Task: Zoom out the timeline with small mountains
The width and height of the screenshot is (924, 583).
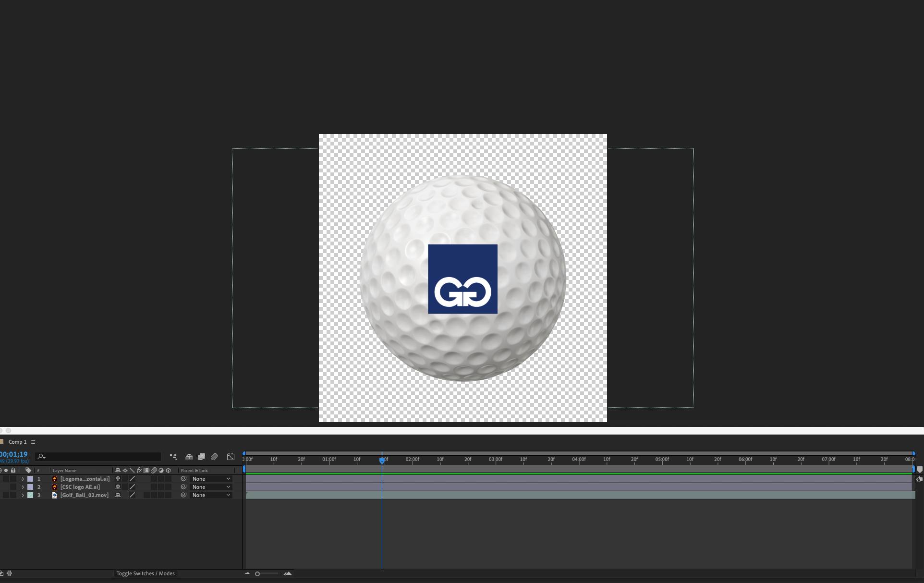Action: pos(247,573)
